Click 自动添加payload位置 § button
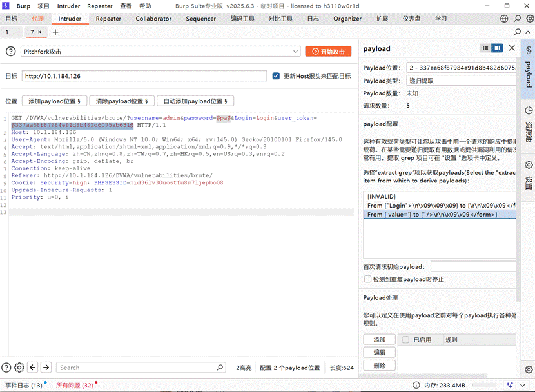The width and height of the screenshot is (535, 392). click(x=195, y=101)
